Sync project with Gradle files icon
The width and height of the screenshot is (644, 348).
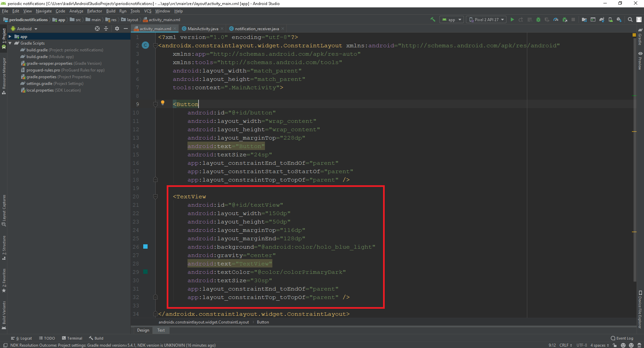click(602, 19)
